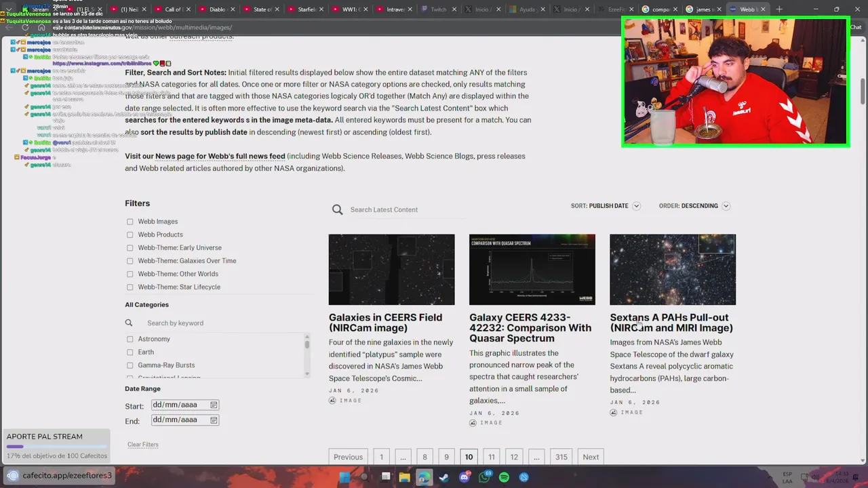Open the Sextans A star field thumbnail
The width and height of the screenshot is (868, 488).
pos(673,270)
